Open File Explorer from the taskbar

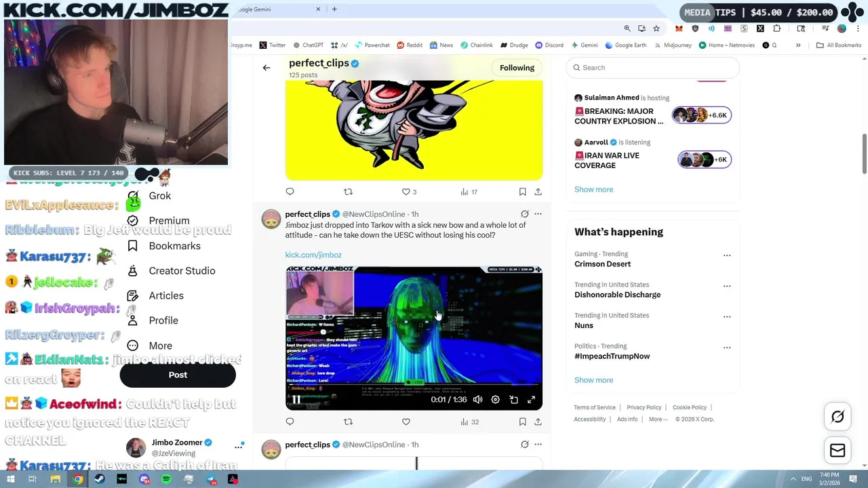coord(56,479)
